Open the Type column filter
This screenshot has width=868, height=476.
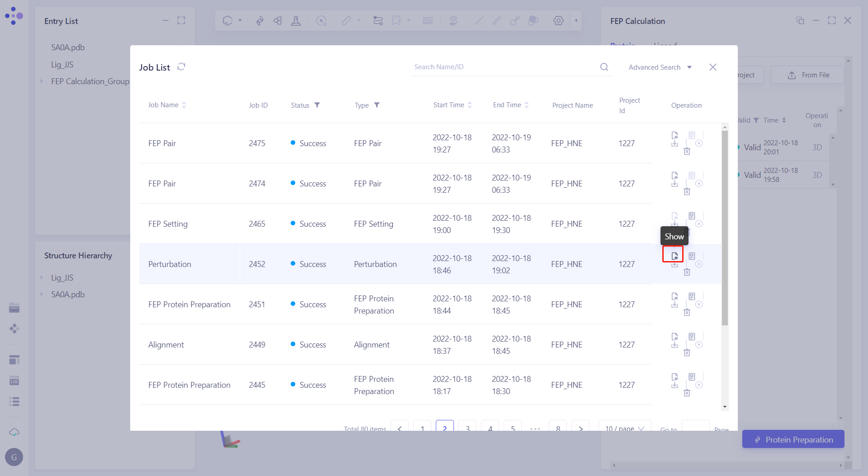pyautogui.click(x=377, y=105)
